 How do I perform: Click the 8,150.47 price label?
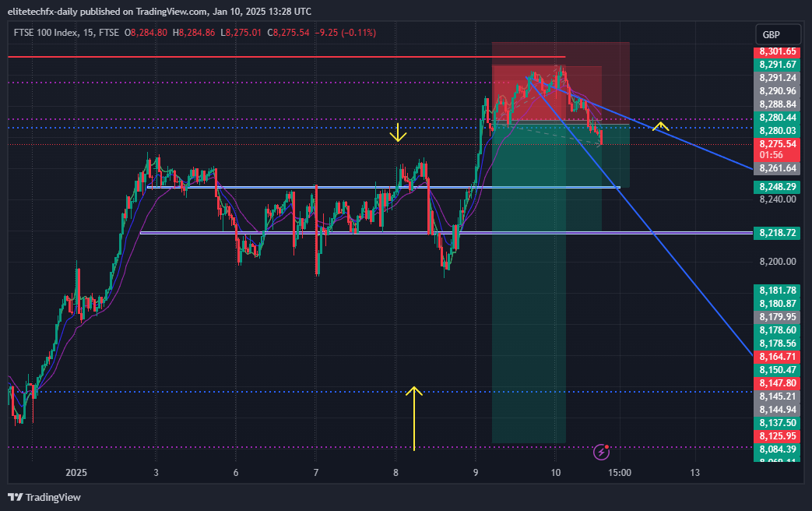click(x=777, y=370)
